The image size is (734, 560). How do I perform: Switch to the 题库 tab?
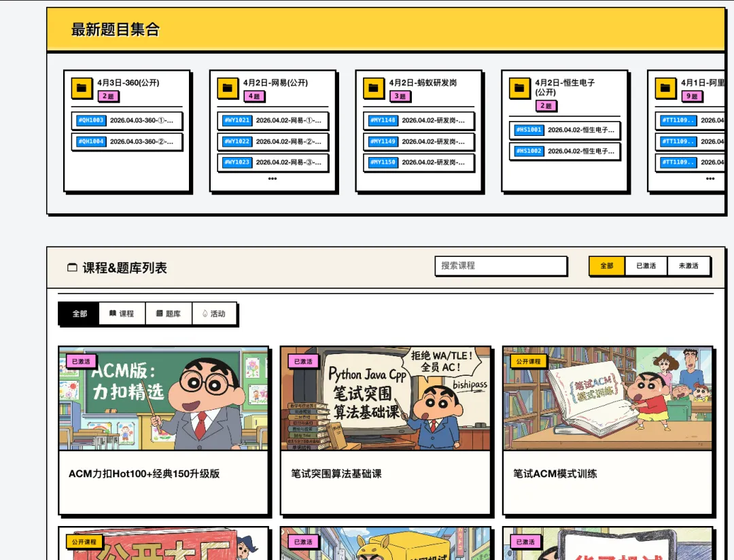pyautogui.click(x=169, y=314)
